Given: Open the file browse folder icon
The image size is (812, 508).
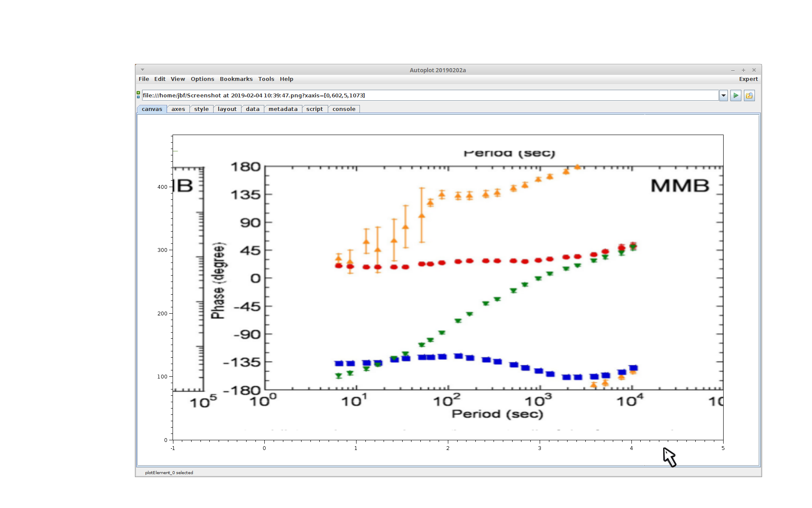Looking at the screenshot, I should tap(749, 96).
